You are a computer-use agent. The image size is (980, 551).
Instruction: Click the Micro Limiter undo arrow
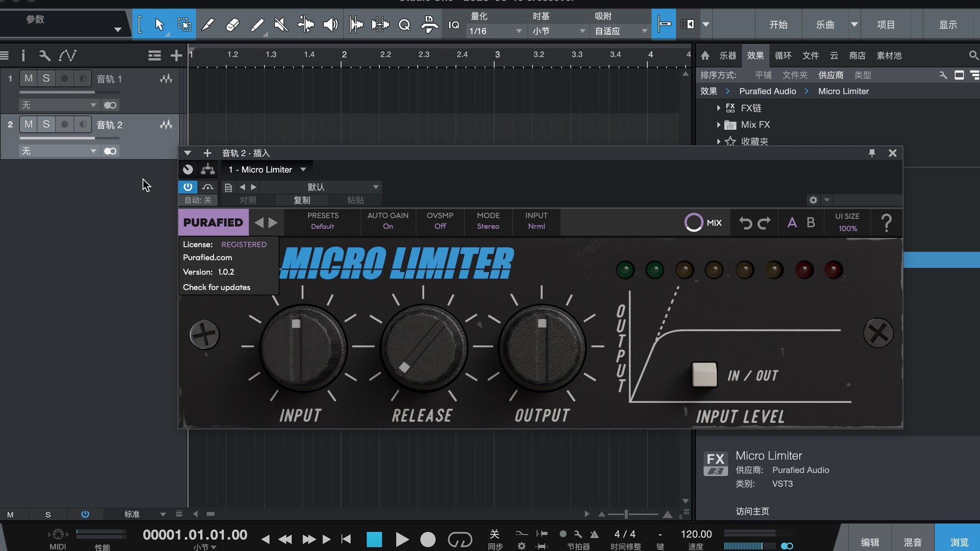pyautogui.click(x=745, y=223)
